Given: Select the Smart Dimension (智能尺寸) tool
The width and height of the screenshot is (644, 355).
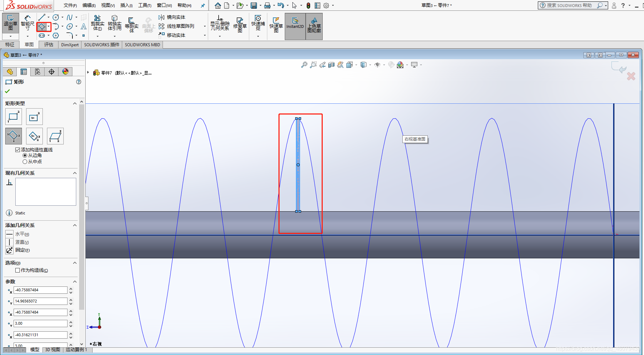Looking at the screenshot, I should tap(28, 23).
